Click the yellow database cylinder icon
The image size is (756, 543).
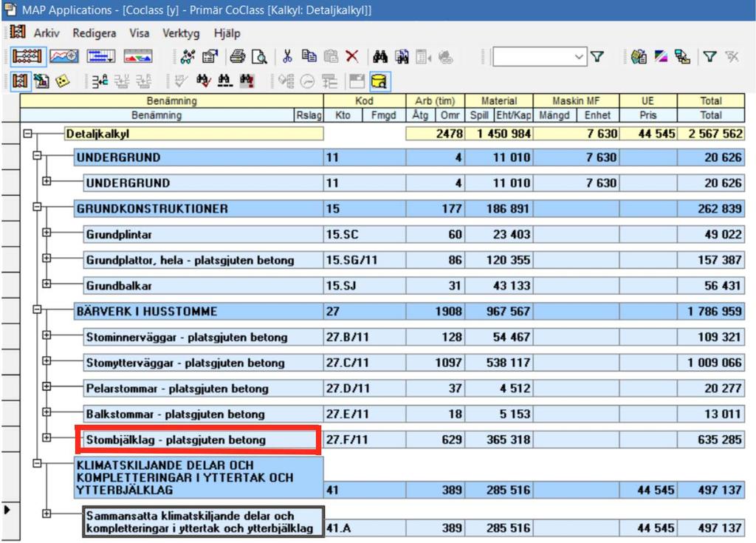379,81
